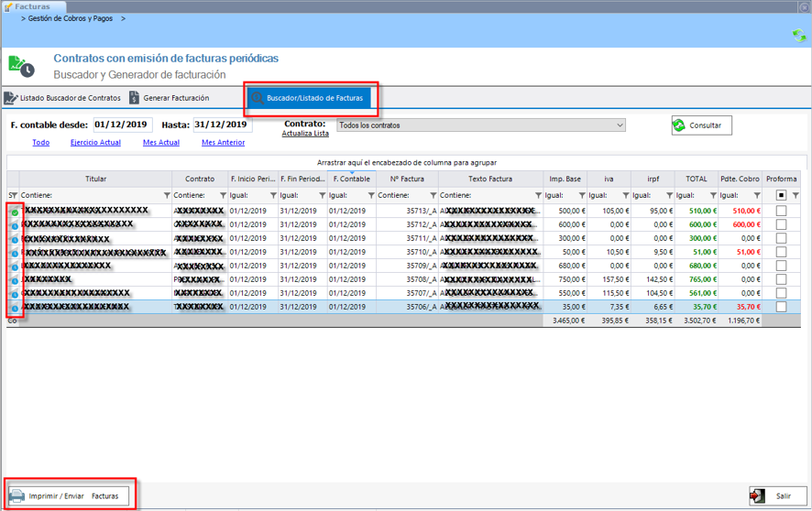Click the F. contable desde date field
The width and height of the screenshot is (812, 511).
pyautogui.click(x=123, y=125)
